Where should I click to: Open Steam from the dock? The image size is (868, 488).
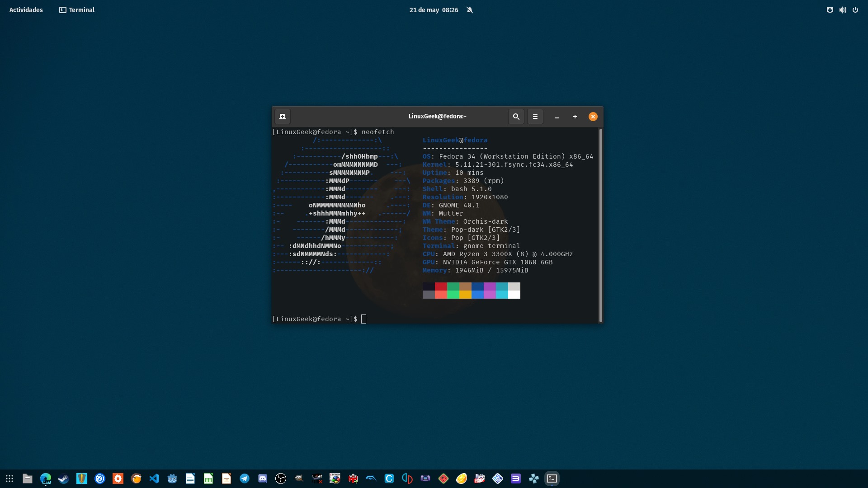click(64, 479)
